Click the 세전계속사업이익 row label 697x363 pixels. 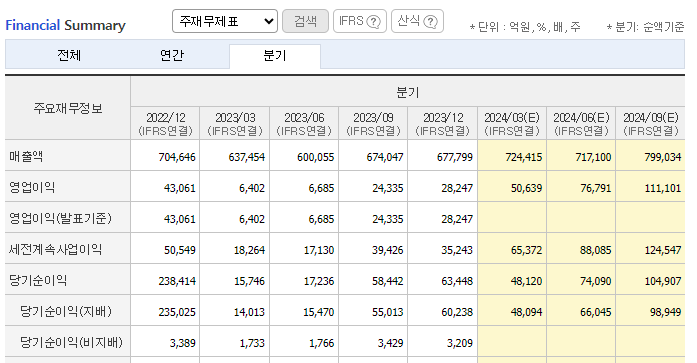[x=56, y=250]
